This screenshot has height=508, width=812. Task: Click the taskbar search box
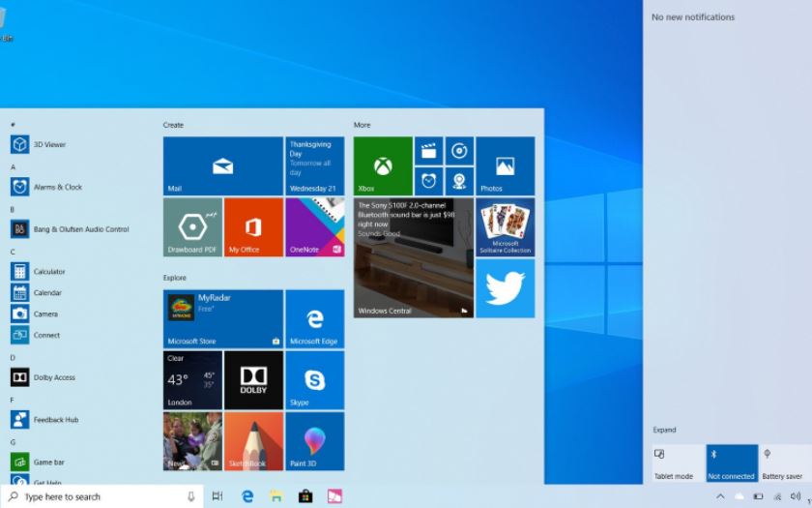point(101,496)
